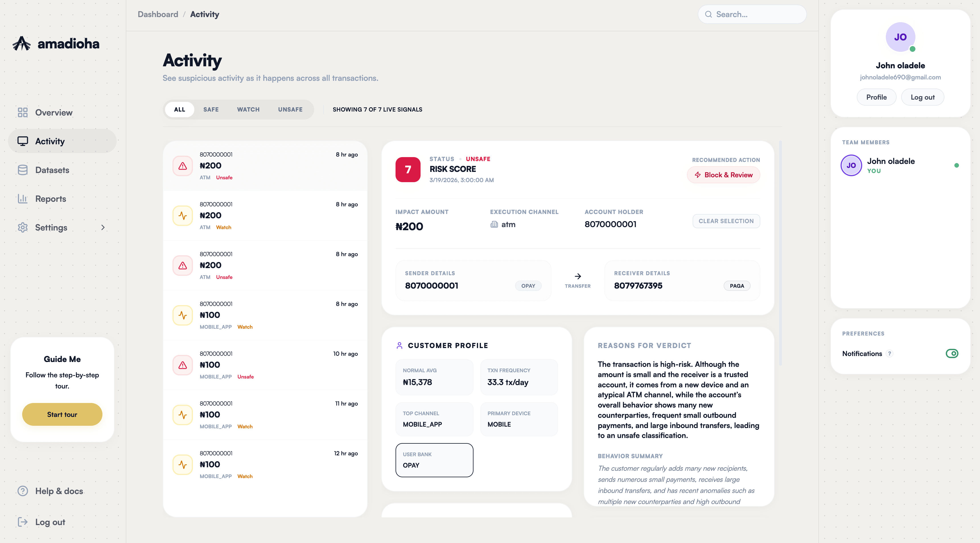Click the Notifications help question mark icon
980x543 pixels.
[890, 353]
